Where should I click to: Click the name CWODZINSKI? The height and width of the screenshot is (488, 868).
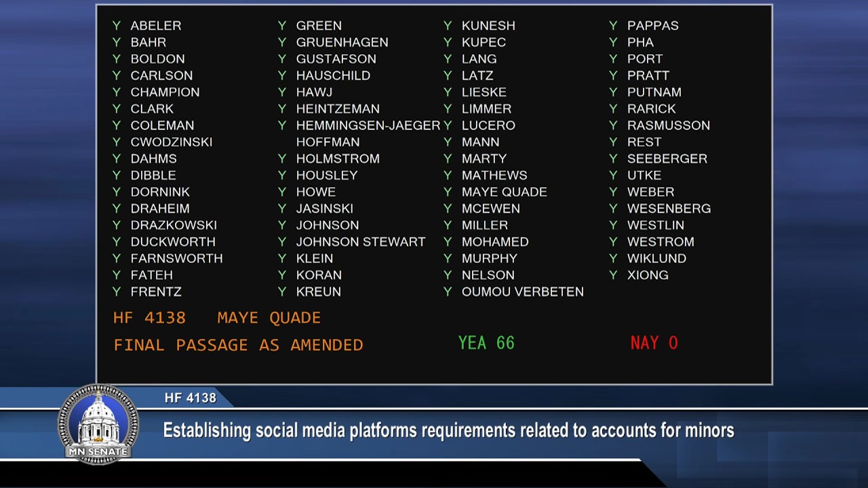[x=172, y=142]
